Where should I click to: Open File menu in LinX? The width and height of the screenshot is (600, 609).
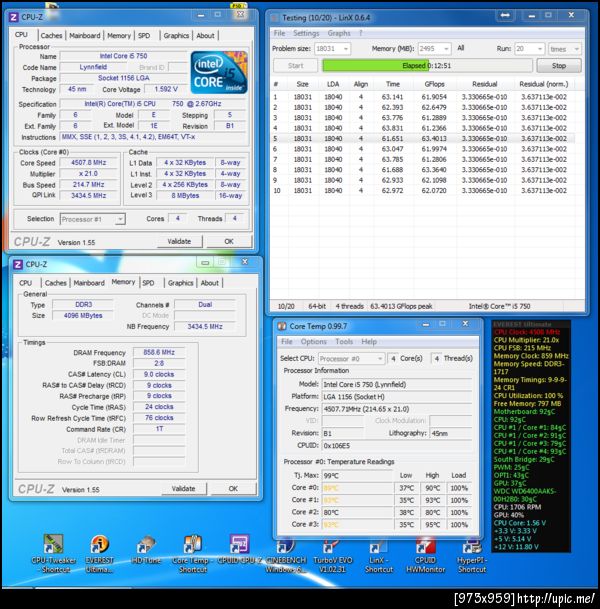click(x=279, y=33)
